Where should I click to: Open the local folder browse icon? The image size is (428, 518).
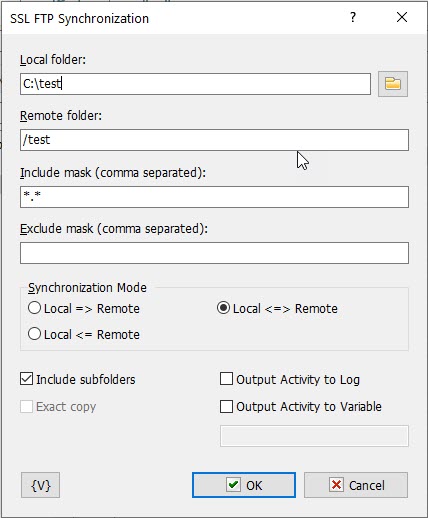[393, 84]
